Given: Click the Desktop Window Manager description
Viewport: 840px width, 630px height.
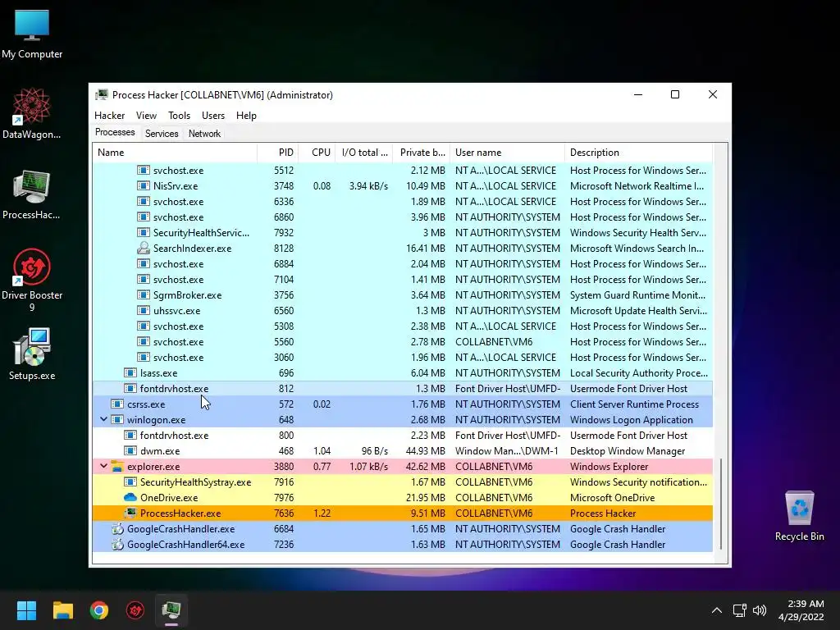Looking at the screenshot, I should [628, 451].
